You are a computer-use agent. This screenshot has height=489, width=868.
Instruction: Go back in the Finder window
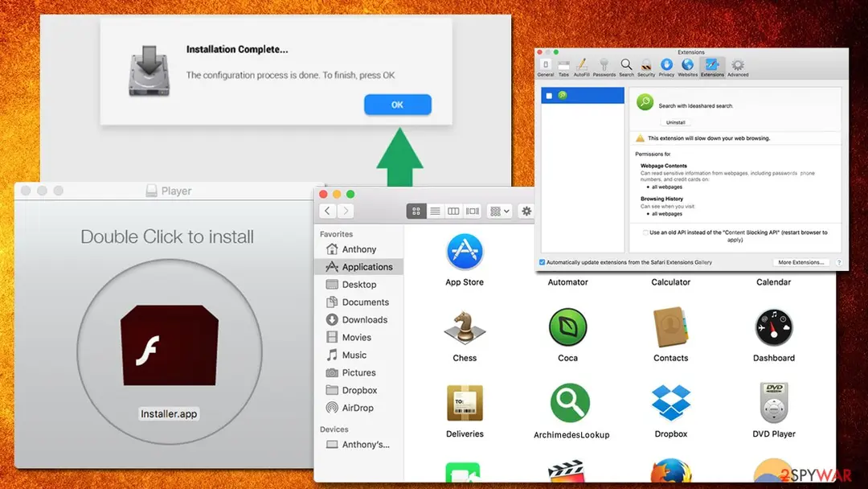click(328, 211)
